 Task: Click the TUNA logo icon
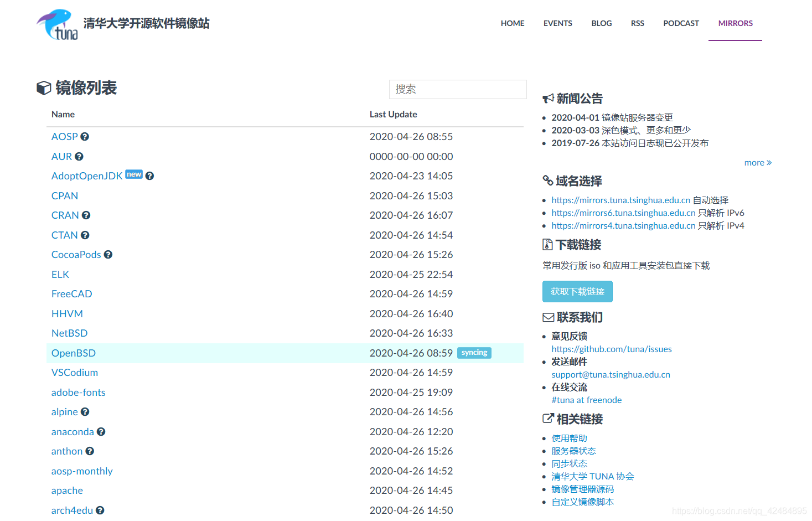[58, 24]
